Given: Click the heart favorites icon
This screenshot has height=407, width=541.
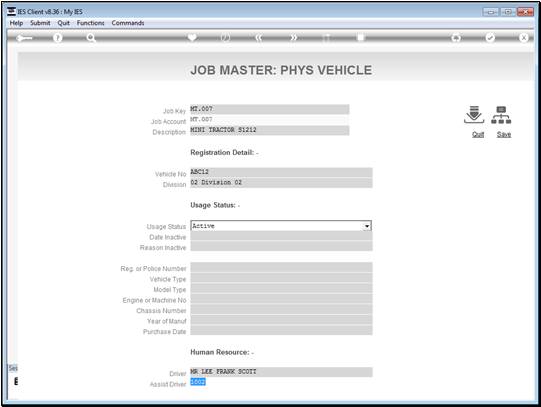Looking at the screenshot, I should click(192, 37).
